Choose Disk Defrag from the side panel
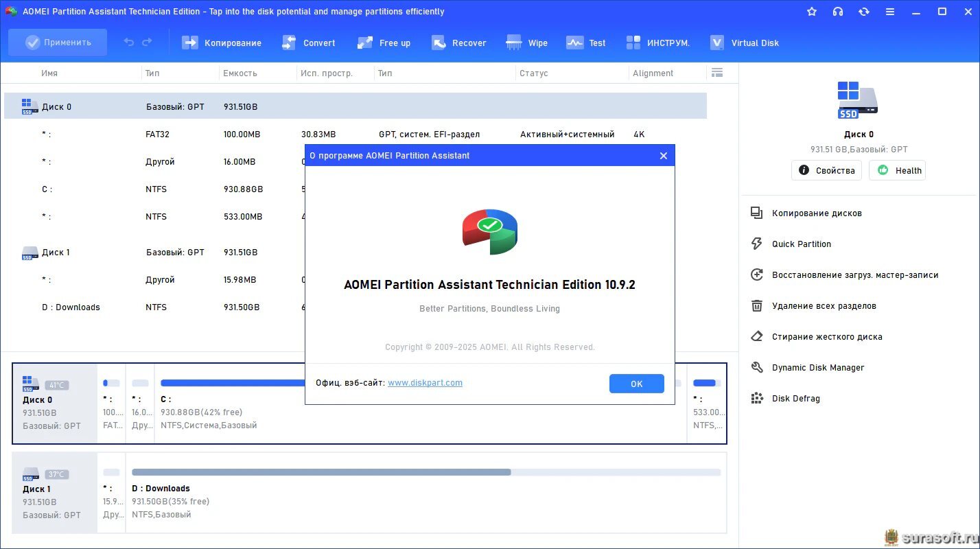This screenshot has height=549, width=980. (x=795, y=398)
